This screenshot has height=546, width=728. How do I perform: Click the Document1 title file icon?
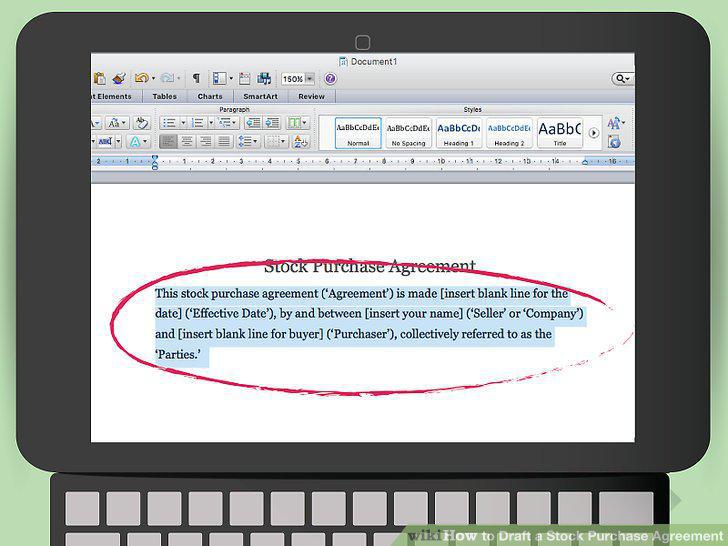coord(343,62)
